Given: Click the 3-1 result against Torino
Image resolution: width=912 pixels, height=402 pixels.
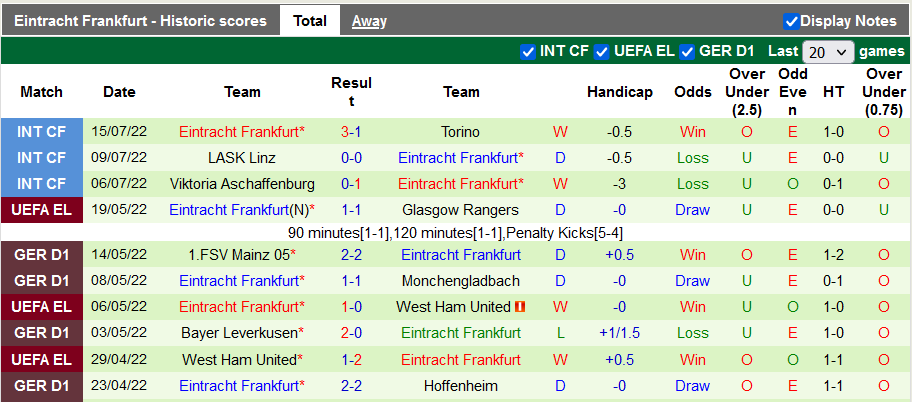Looking at the screenshot, I should [351, 132].
